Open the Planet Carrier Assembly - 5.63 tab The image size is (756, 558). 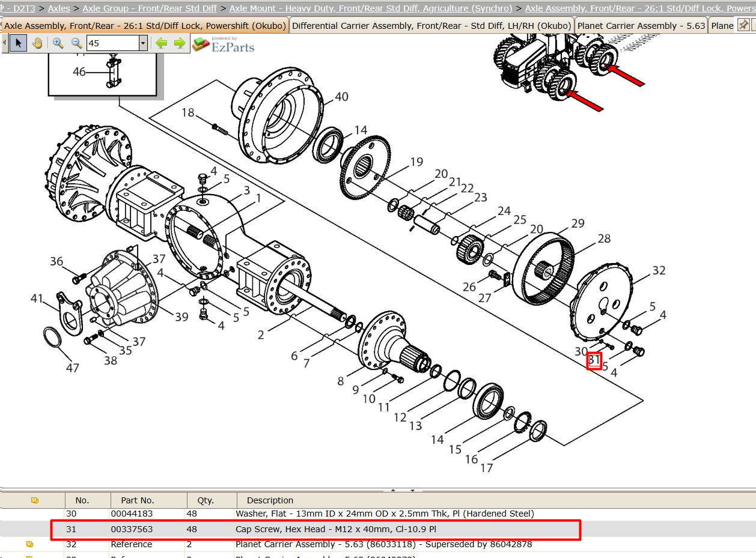point(641,26)
